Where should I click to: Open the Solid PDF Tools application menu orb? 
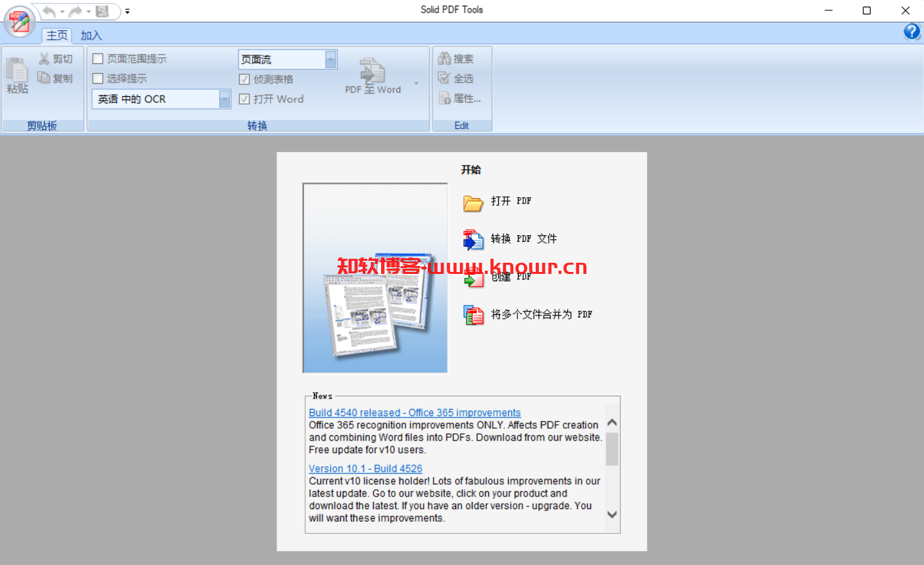(20, 20)
